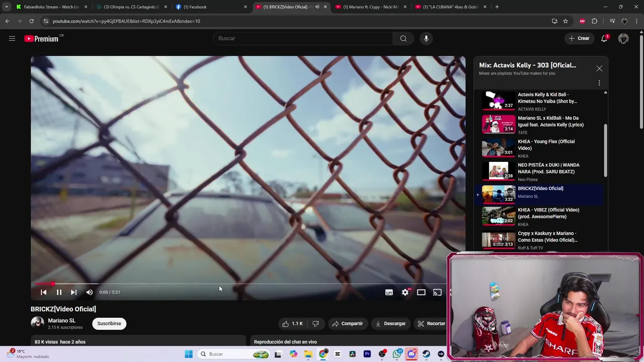This screenshot has height=362, width=644.
Task: Mute the BRICKZ tab audio icon
Action: [317, 7]
